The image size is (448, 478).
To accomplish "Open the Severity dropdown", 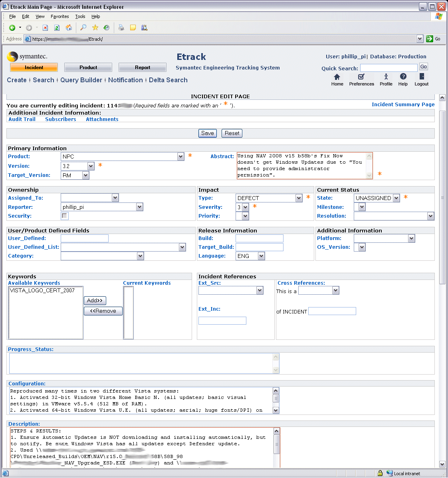I will pos(245,207).
